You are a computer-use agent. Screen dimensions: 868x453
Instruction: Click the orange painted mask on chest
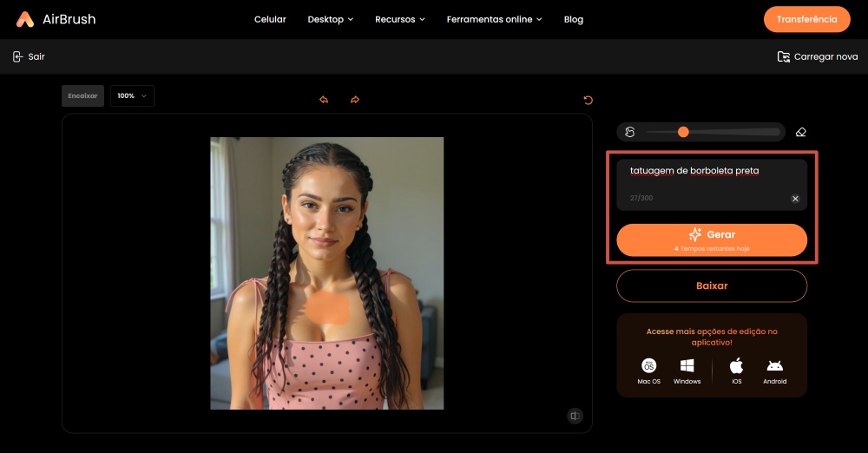(x=327, y=308)
